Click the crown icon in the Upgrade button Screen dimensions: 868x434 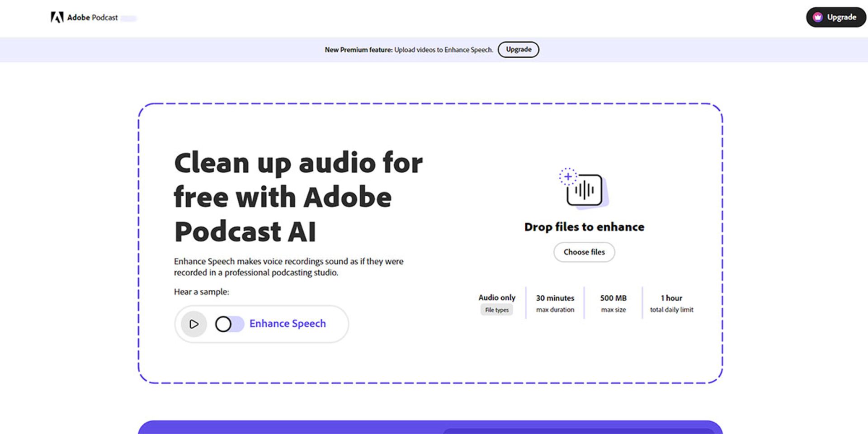(x=817, y=17)
